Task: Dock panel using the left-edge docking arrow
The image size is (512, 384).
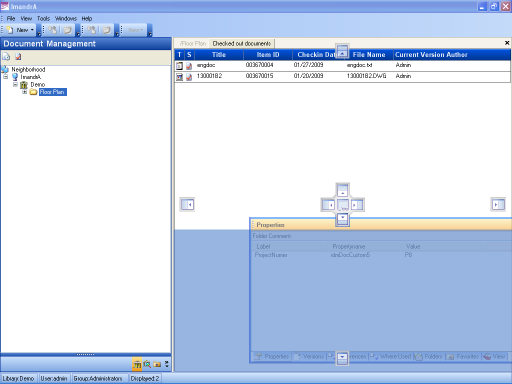Action: coord(187,204)
